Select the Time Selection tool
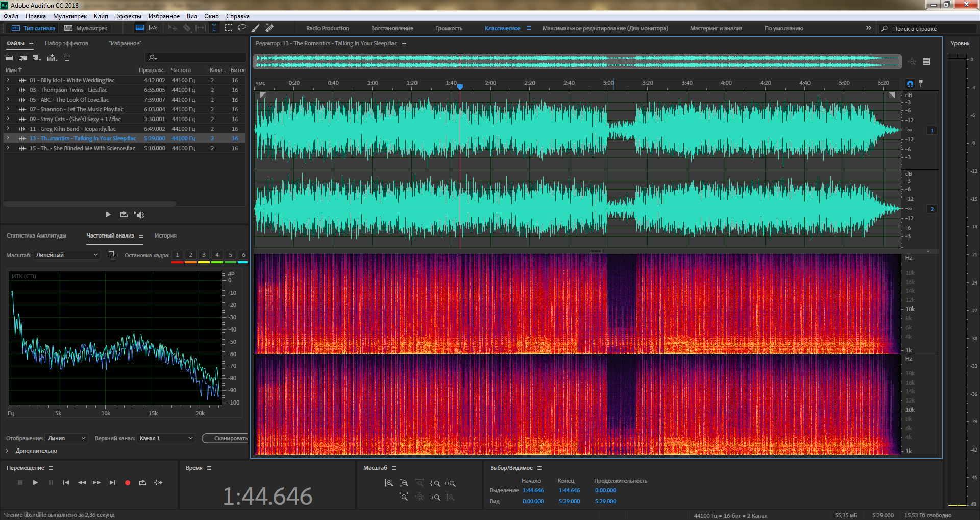Screen dimensions: 980x520 214,28
